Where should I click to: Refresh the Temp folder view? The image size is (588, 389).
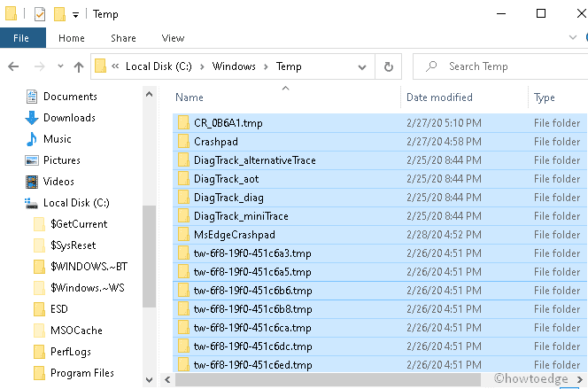[388, 66]
